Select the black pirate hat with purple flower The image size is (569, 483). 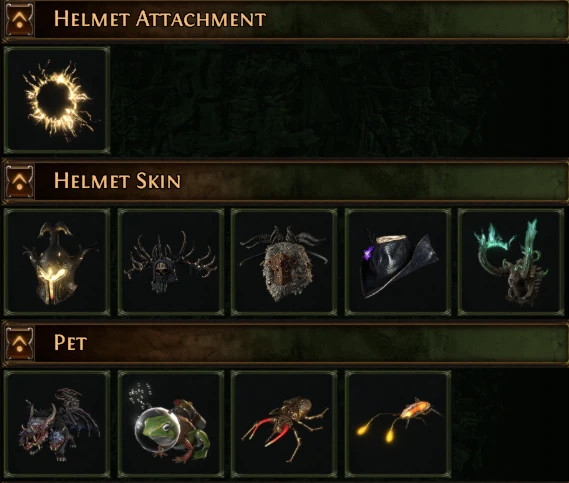click(398, 262)
